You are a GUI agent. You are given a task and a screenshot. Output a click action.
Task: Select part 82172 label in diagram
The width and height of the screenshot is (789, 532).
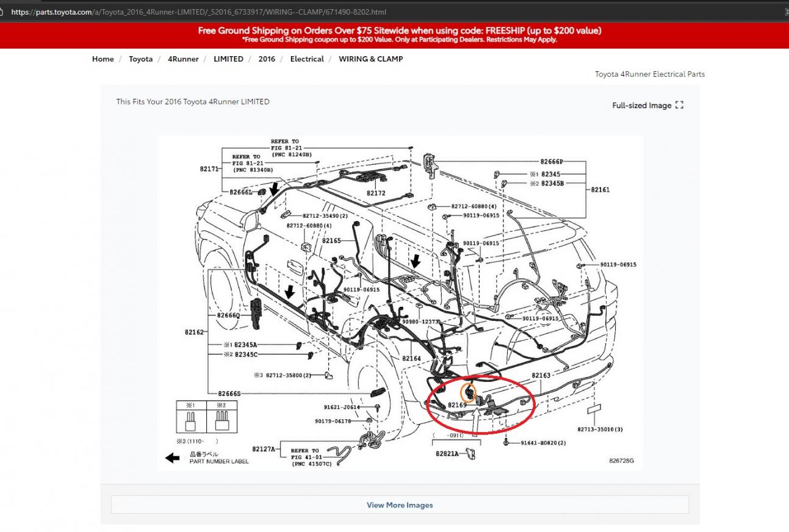point(376,193)
